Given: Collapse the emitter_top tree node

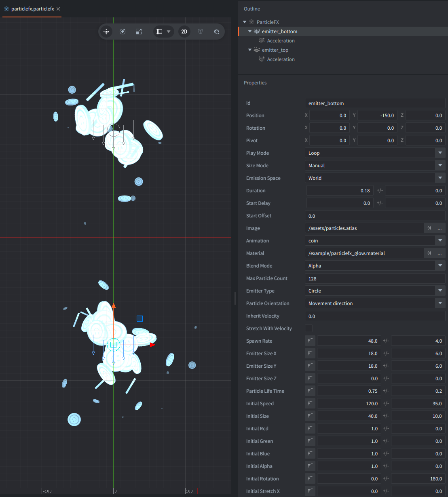Looking at the screenshot, I should [x=250, y=50].
